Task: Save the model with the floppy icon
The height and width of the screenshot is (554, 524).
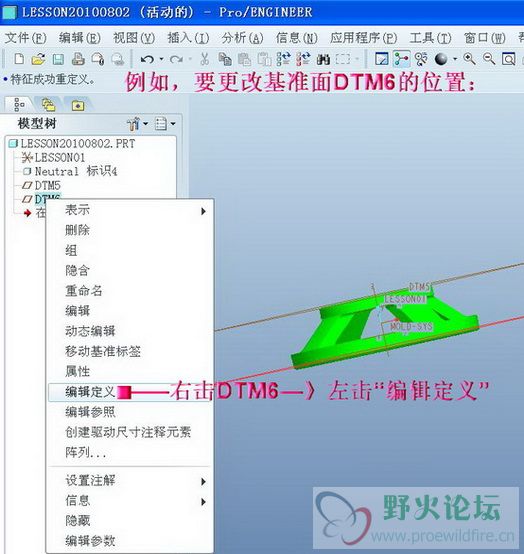Action: [58, 59]
